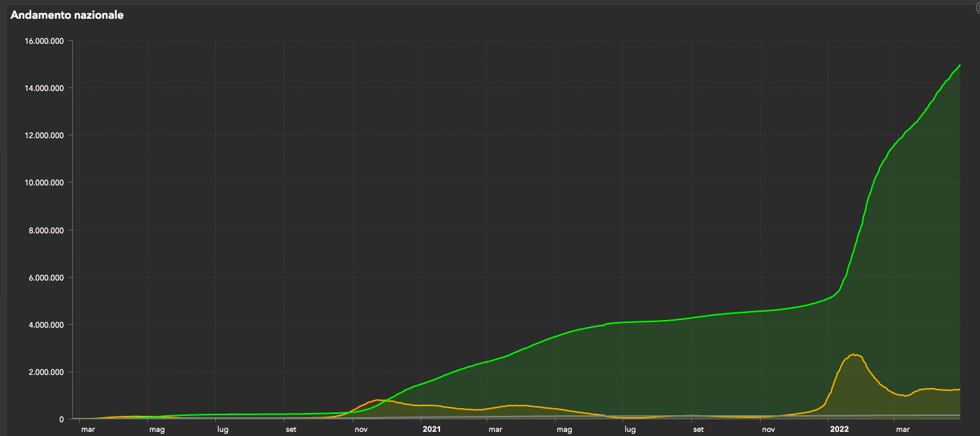Click the green line's topmost right endpoint
980x436 pixels.
[x=960, y=65]
